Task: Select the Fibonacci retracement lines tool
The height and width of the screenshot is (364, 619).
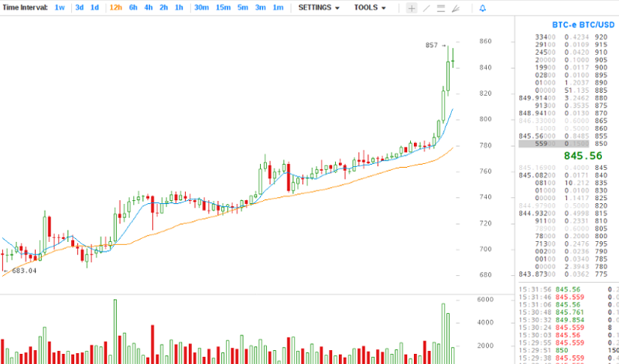Action: [441, 8]
